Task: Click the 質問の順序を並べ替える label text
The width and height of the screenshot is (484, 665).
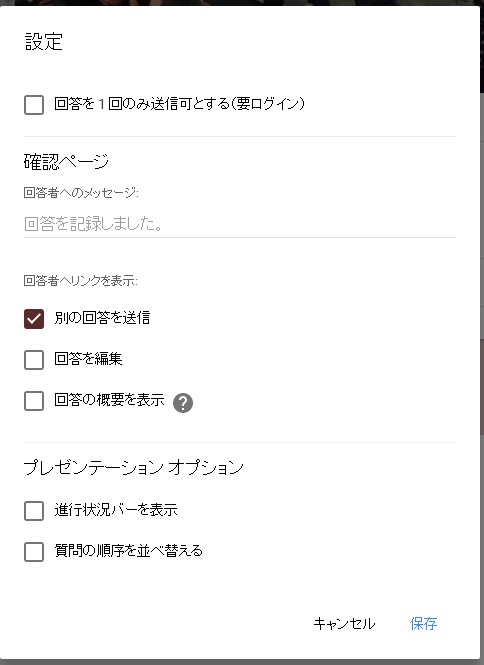Action: [129, 551]
